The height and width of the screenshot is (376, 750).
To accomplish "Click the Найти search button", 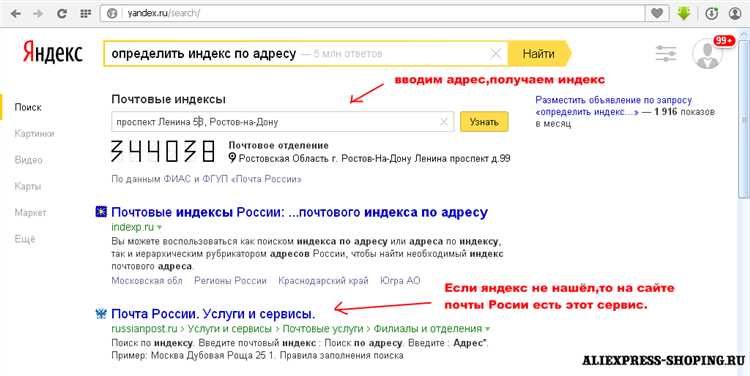I will coord(540,54).
